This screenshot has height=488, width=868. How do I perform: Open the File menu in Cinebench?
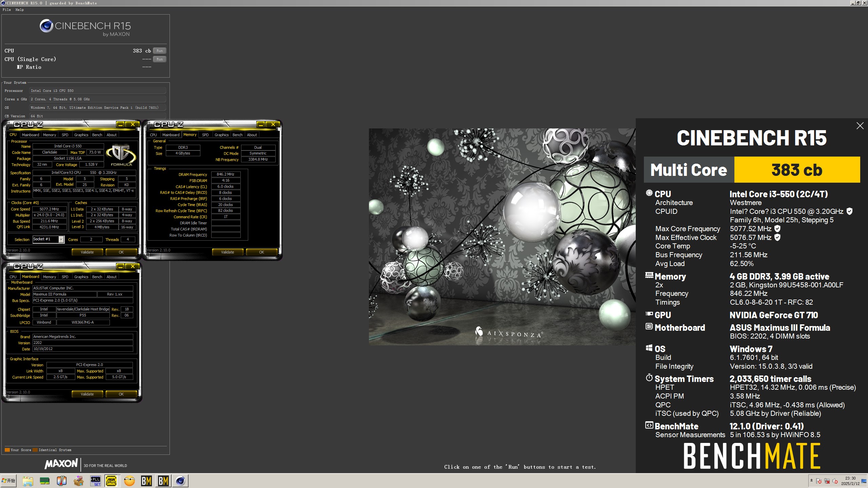click(7, 9)
